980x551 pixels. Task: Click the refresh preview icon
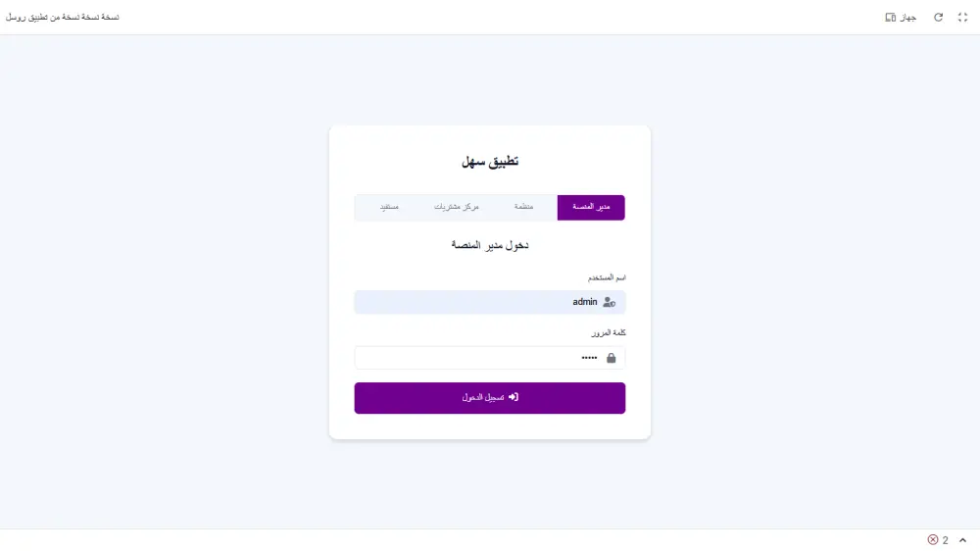pos(938,18)
